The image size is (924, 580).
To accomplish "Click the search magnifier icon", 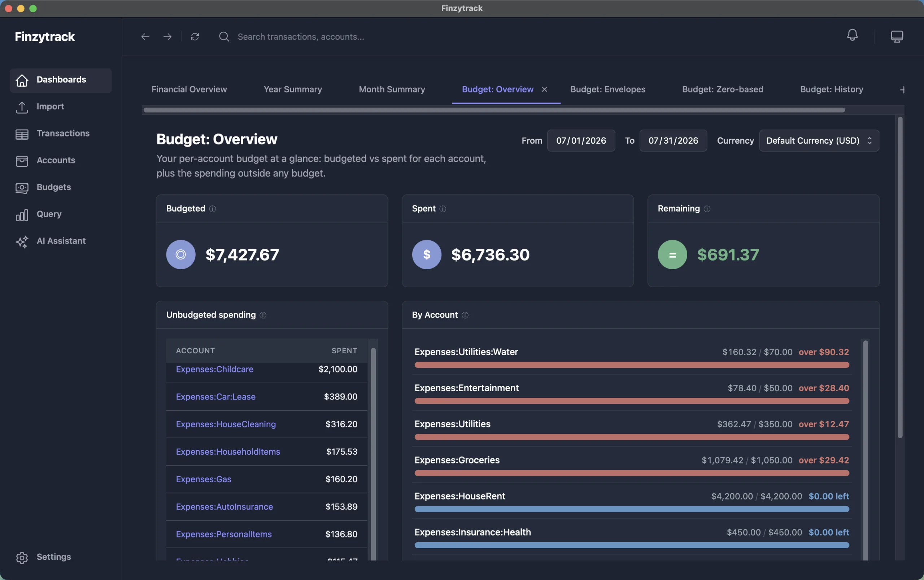I will (224, 36).
